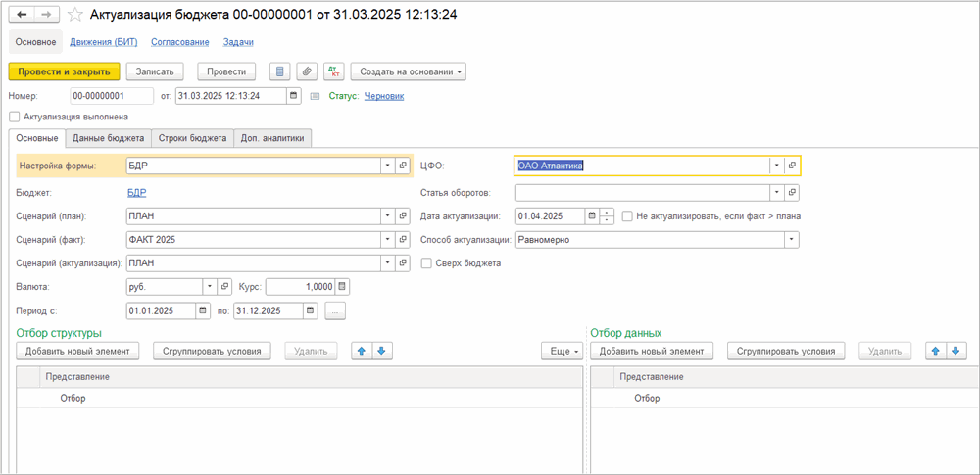Open the attached files paperclip icon
The width and height of the screenshot is (980, 475).
click(x=308, y=71)
